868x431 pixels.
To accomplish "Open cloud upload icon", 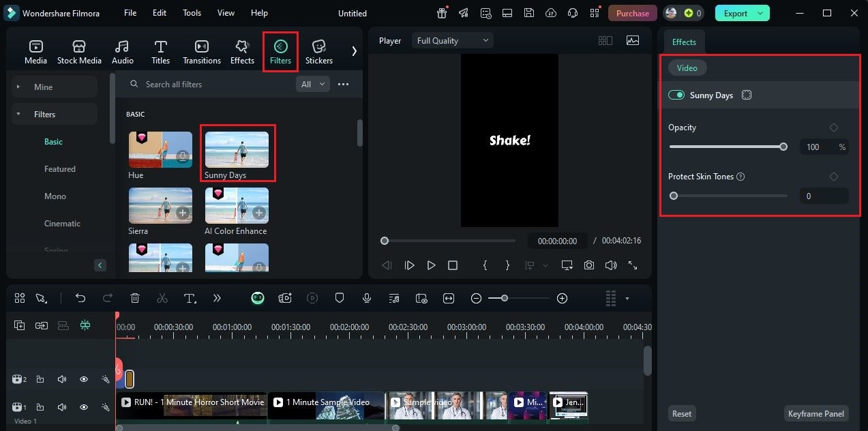I will [551, 13].
